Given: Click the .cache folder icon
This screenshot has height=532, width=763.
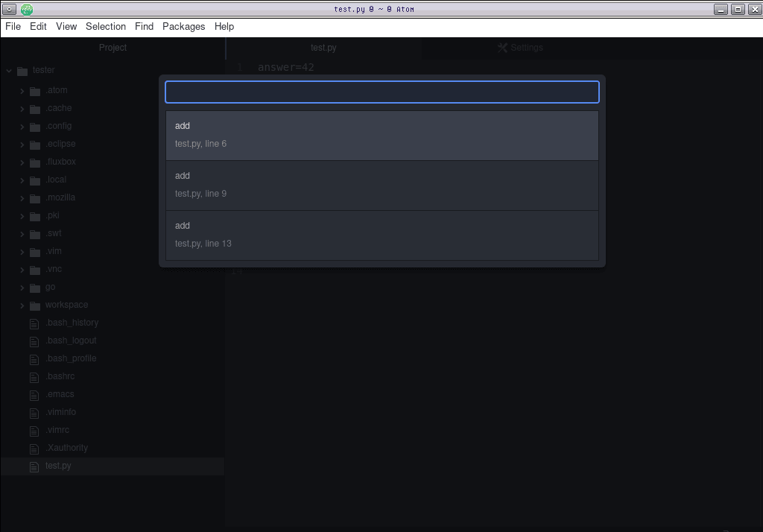Looking at the screenshot, I should pos(35,109).
